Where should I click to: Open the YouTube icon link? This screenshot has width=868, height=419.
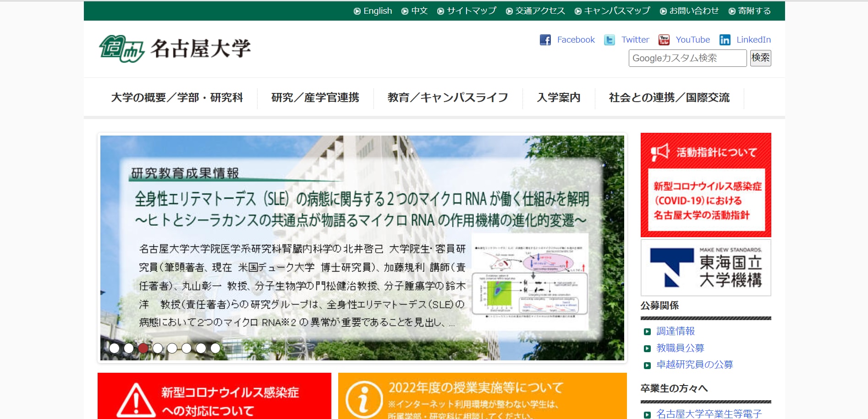pyautogui.click(x=664, y=40)
